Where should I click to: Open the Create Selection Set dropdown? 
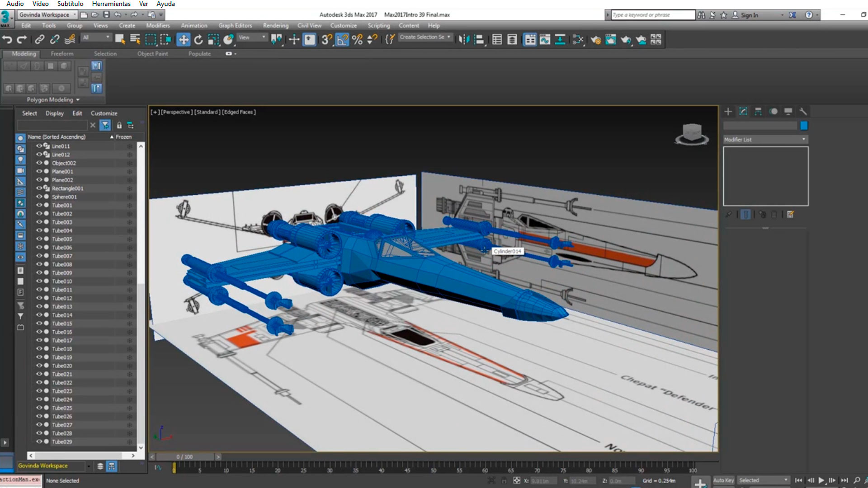(x=425, y=37)
